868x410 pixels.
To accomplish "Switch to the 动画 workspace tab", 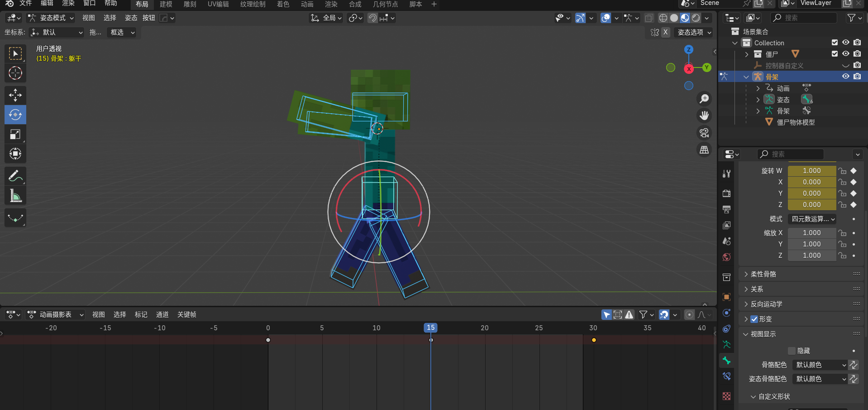I will pyautogui.click(x=307, y=4).
